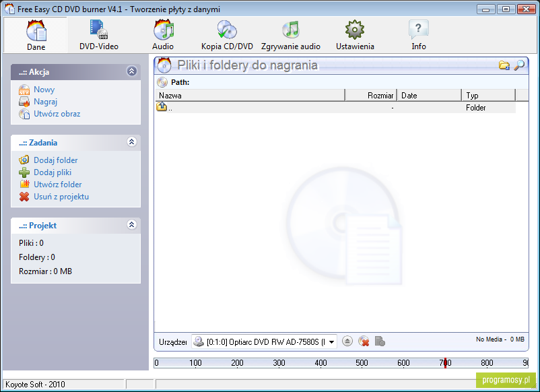Collapse the Projekt panel

pyautogui.click(x=131, y=224)
